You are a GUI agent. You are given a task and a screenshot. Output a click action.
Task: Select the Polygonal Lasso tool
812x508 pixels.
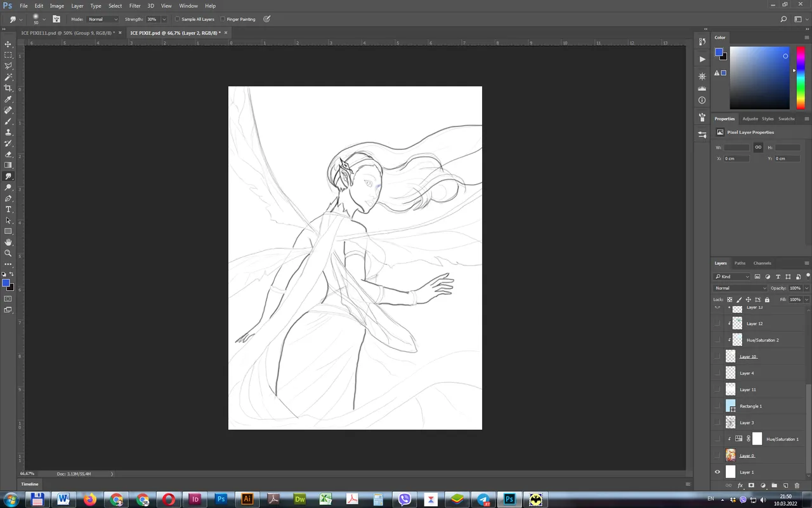click(8, 66)
